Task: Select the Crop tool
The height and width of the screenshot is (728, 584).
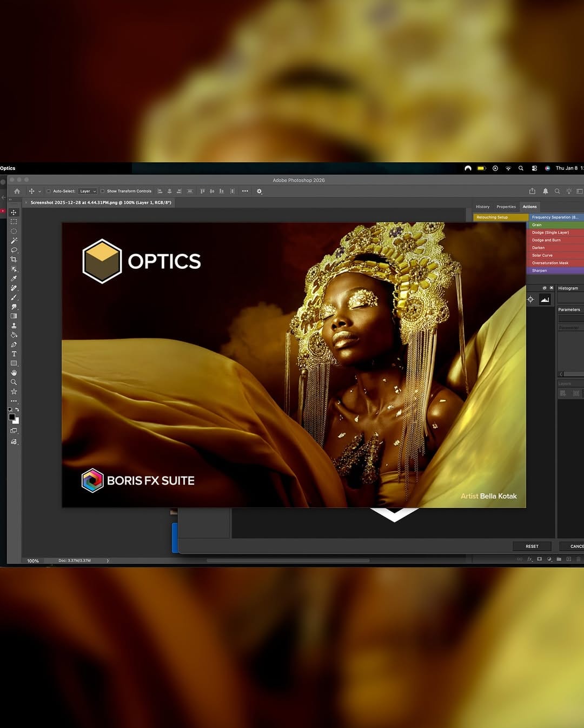Action: pyautogui.click(x=14, y=260)
